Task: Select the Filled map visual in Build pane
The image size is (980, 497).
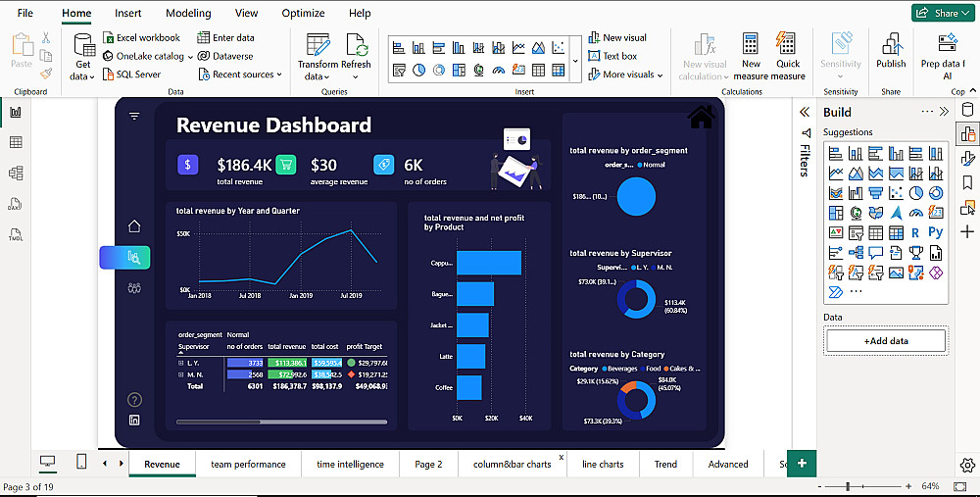Action: click(875, 213)
